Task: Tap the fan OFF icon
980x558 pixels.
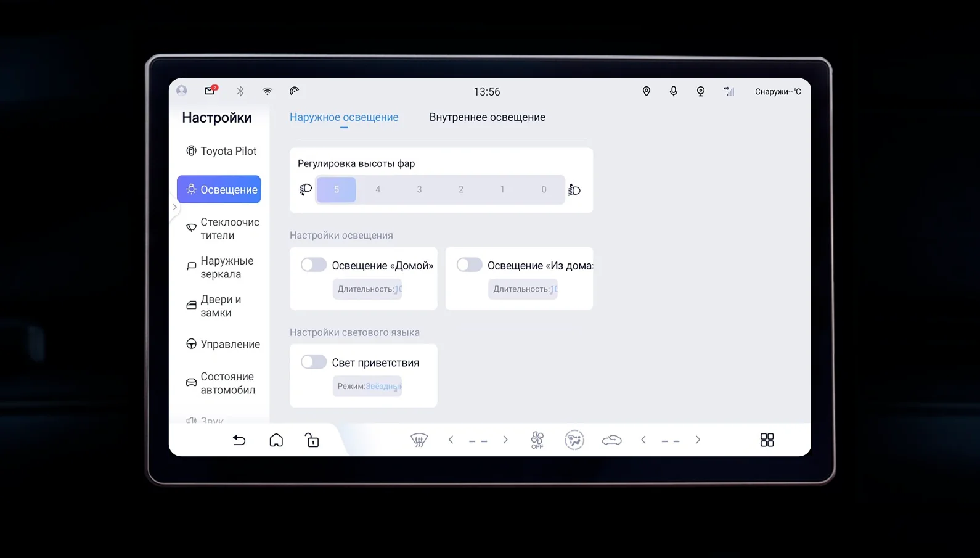Action: click(537, 440)
